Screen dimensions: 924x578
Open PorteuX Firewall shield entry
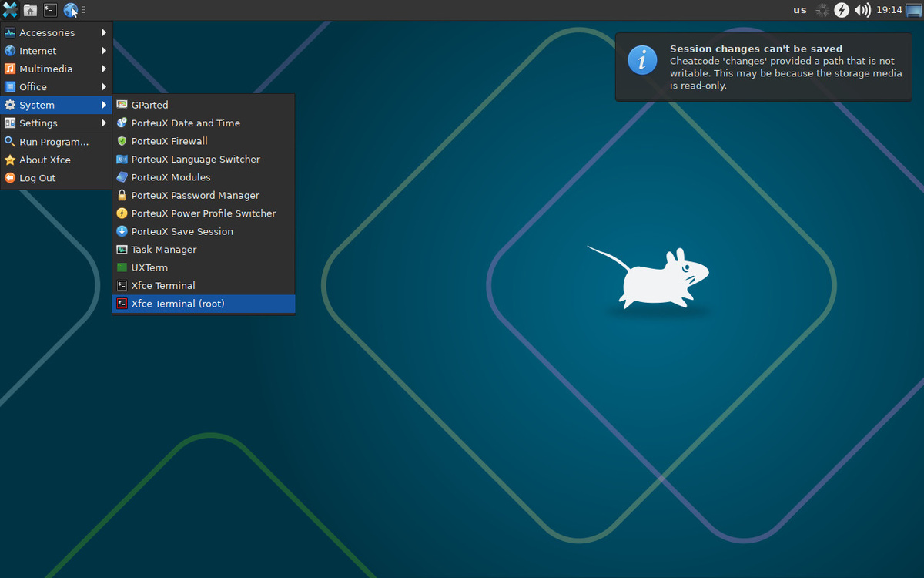coord(203,141)
